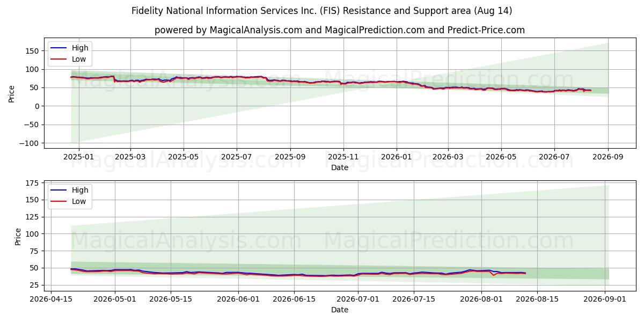Click the '2025-01' tick label on the top chart
Image resolution: width=644 pixels, height=322 pixels.
(79, 157)
